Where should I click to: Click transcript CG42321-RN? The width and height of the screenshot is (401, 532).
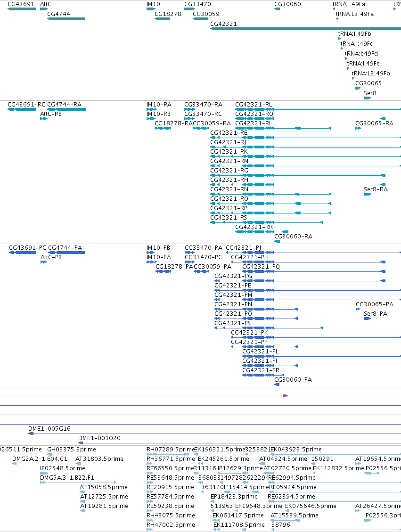pos(271,194)
